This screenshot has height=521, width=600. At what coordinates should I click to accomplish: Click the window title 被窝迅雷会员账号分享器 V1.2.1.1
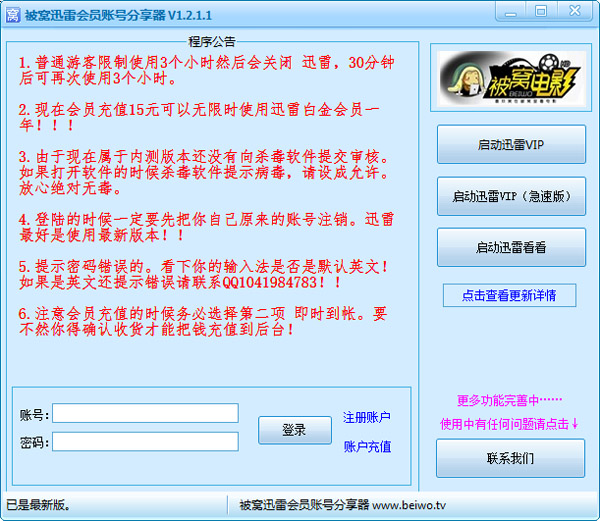[118, 15]
